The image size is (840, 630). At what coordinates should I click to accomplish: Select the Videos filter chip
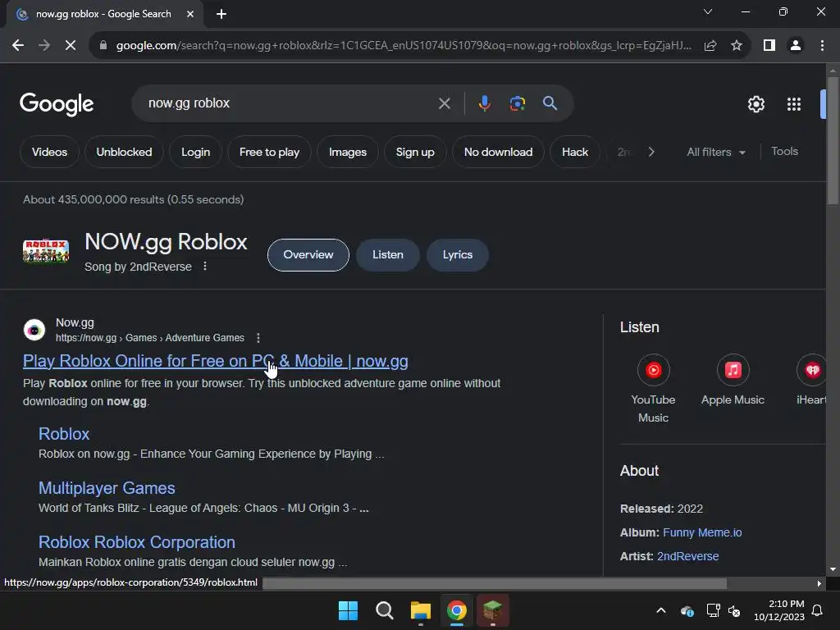point(49,152)
